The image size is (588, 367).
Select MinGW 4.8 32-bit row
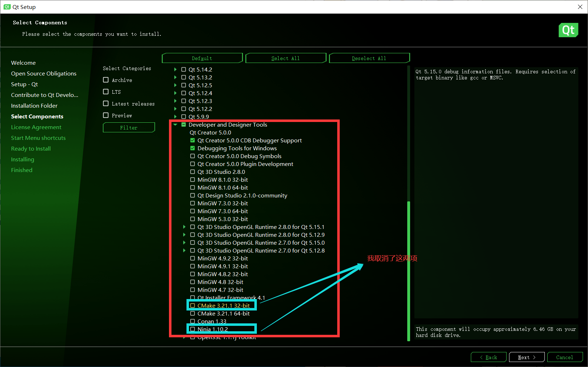click(220, 282)
